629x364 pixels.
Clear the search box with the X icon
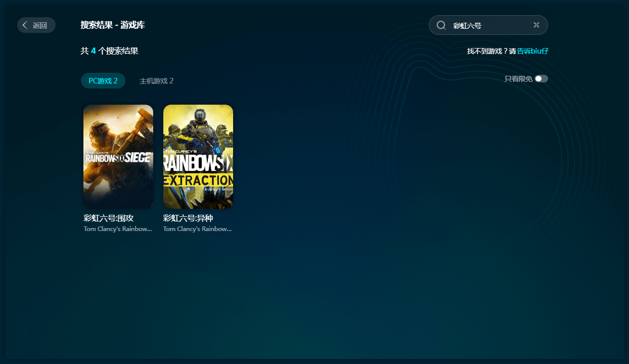536,25
